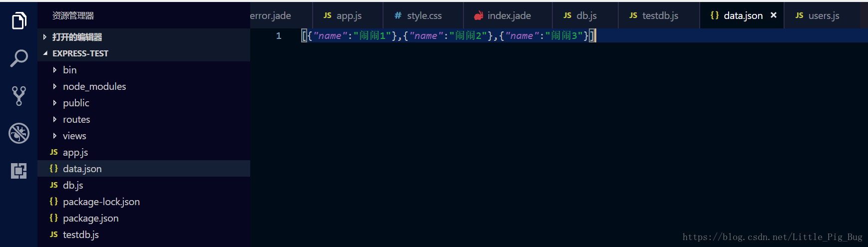Expand the routes folder
868x247 pixels.
pos(144,119)
